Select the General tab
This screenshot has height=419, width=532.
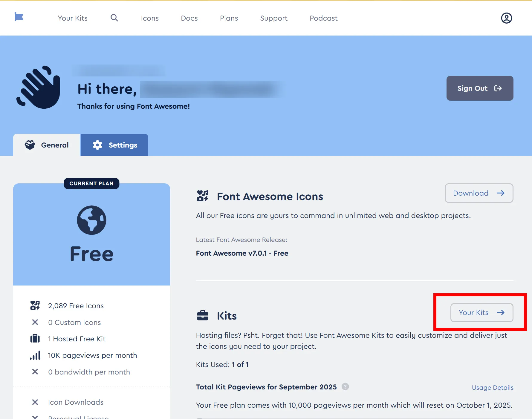pos(47,145)
